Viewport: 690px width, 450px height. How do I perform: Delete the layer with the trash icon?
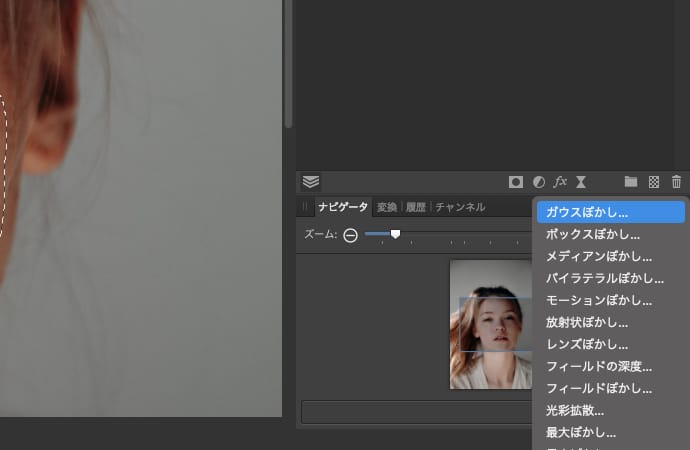point(677,182)
